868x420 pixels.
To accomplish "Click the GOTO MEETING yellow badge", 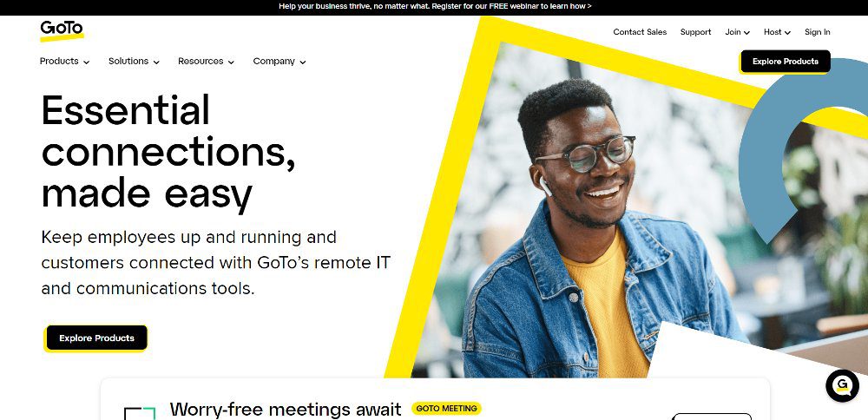I will pyautogui.click(x=446, y=409).
